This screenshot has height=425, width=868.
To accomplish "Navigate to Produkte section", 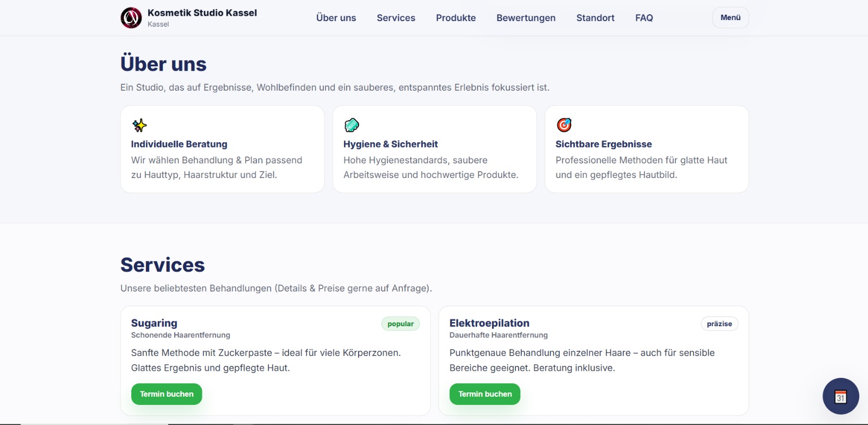I will [x=456, y=18].
